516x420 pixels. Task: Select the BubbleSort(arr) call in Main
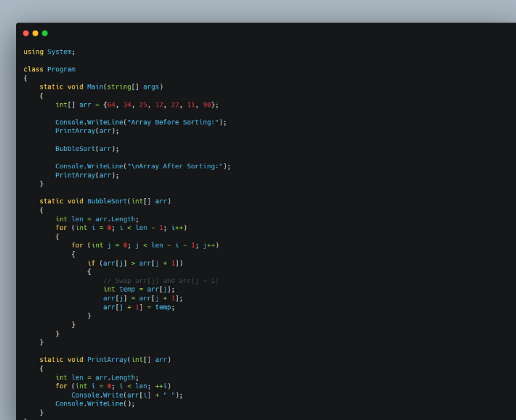pyautogui.click(x=87, y=149)
